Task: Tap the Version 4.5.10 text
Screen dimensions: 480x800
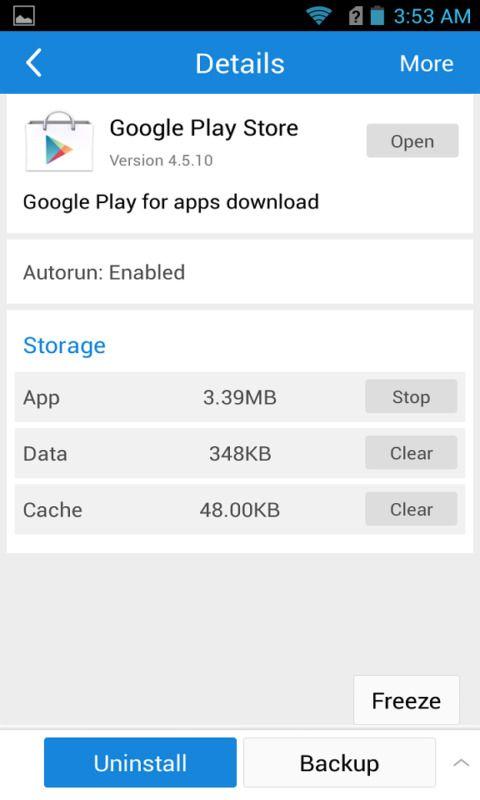Action: 161,160
